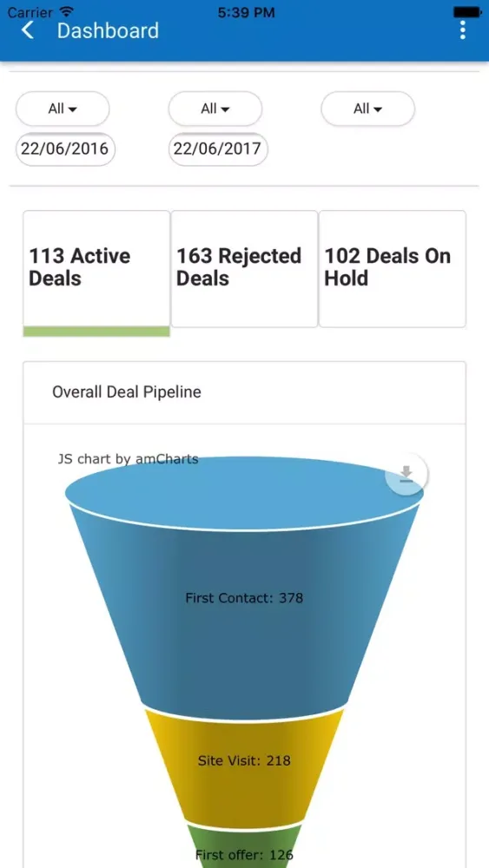Edit the end date 22/06/2017
This screenshot has height=868, width=489.
coord(218,149)
